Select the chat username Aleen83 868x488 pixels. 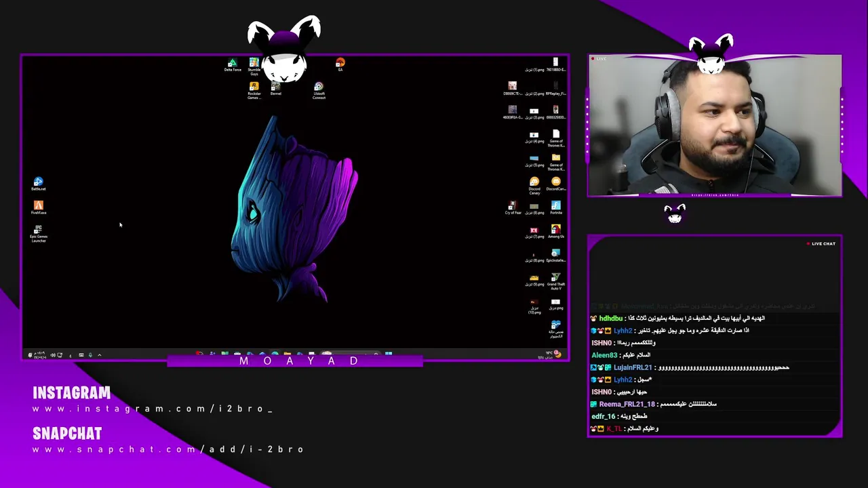(604, 355)
